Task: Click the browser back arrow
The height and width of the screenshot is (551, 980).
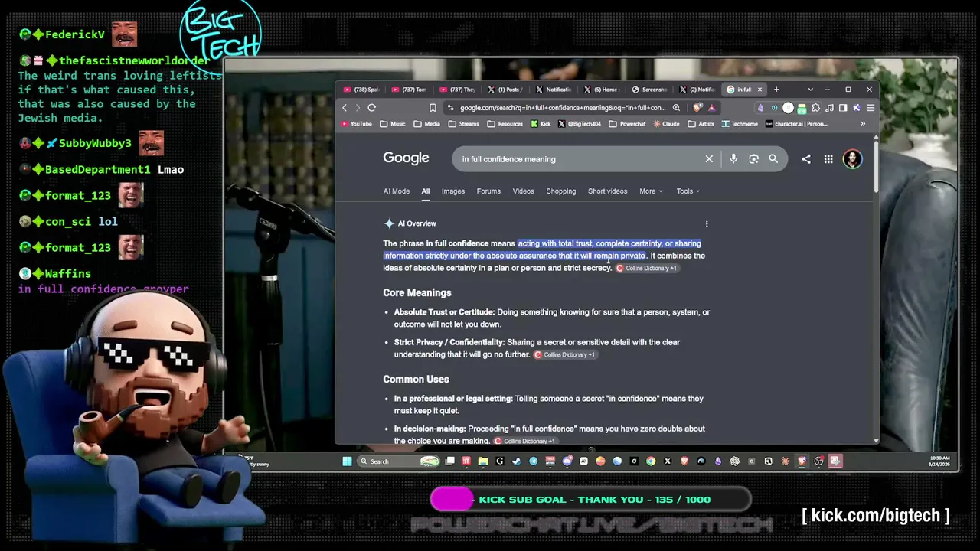Action: coord(345,108)
